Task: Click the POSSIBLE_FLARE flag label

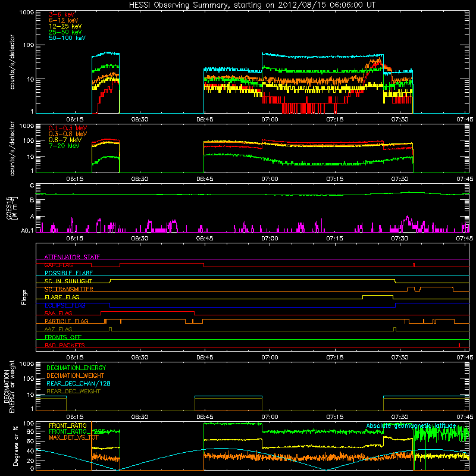Action: click(68, 273)
